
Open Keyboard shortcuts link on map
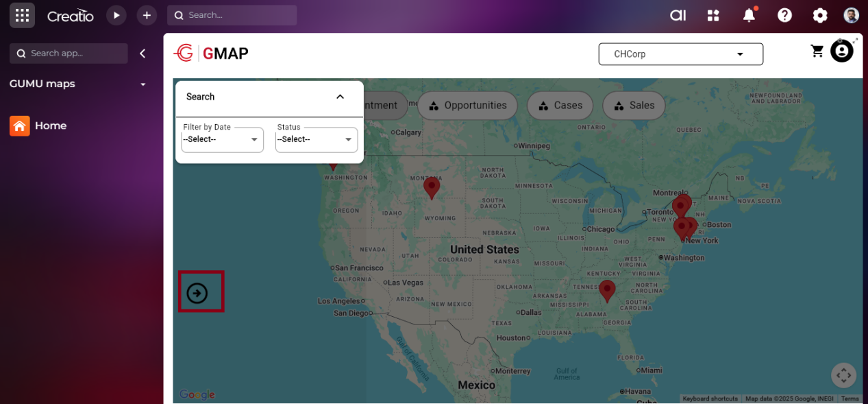[x=710, y=399]
